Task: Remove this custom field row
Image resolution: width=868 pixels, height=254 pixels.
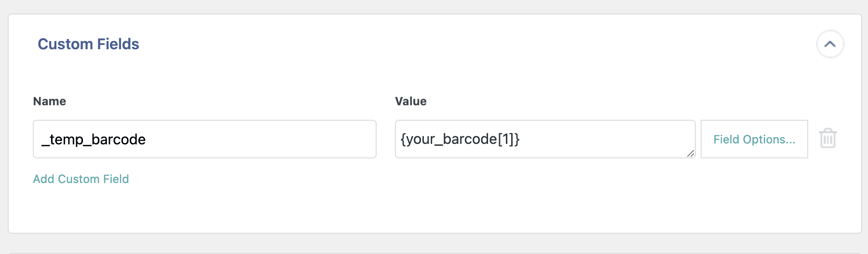Action: [827, 139]
